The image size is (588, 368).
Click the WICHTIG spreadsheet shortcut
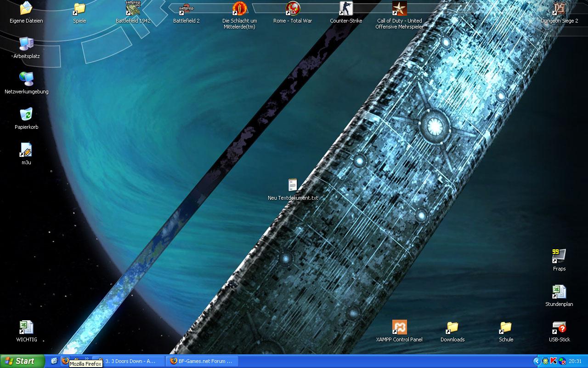[x=26, y=328]
